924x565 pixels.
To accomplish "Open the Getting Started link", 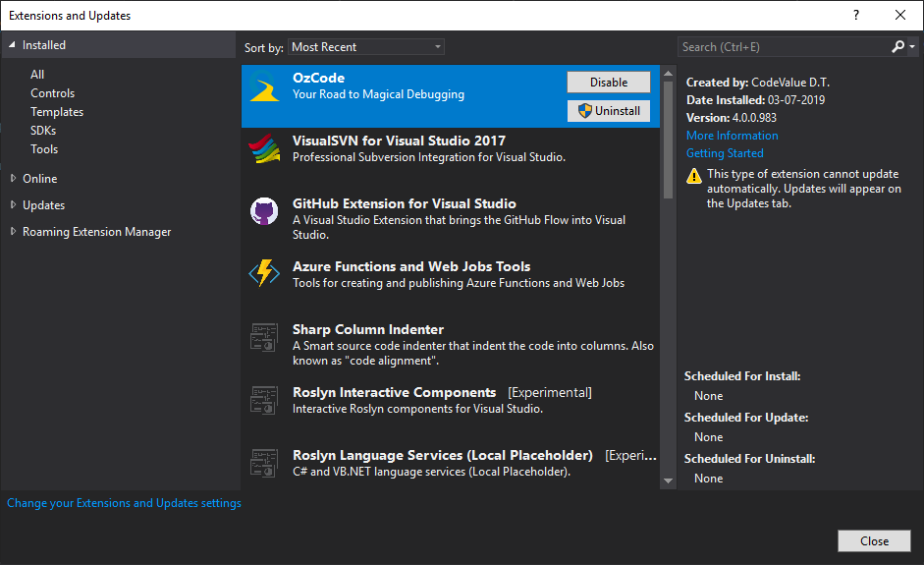I will [x=725, y=153].
